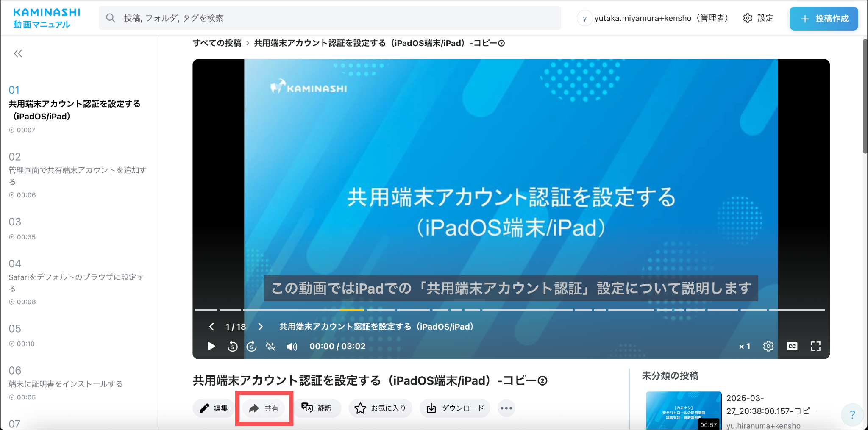868x430 pixels.
Task: Toggle the loop/repeat icon in player
Action: (x=271, y=346)
